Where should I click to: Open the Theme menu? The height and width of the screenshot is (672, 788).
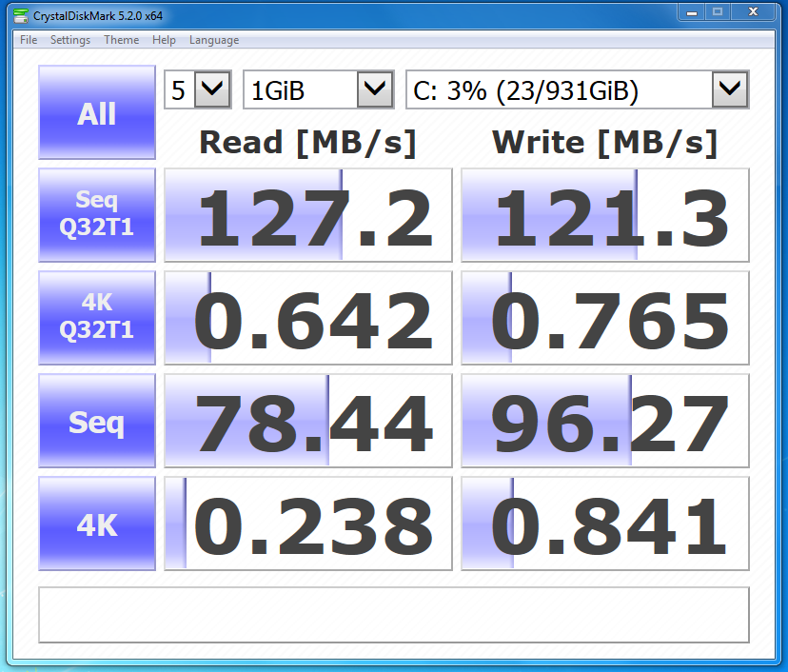pos(121,40)
